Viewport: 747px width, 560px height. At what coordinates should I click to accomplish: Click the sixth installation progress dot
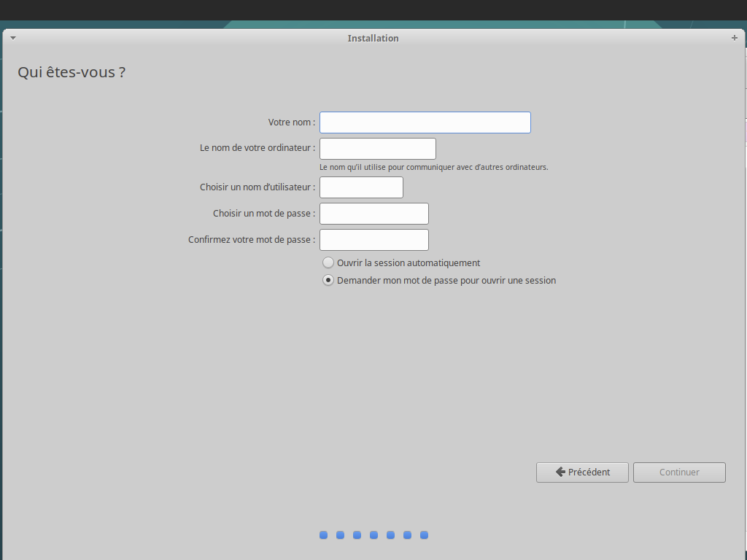[x=407, y=535]
